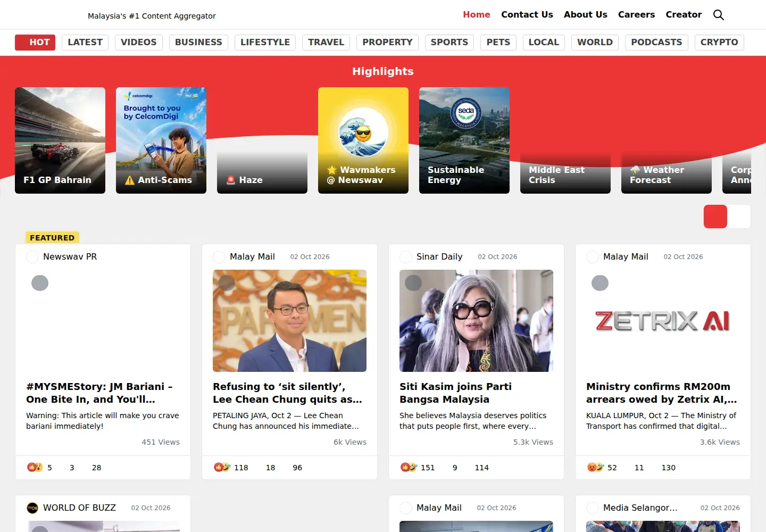Open the Careers link

[636, 15]
